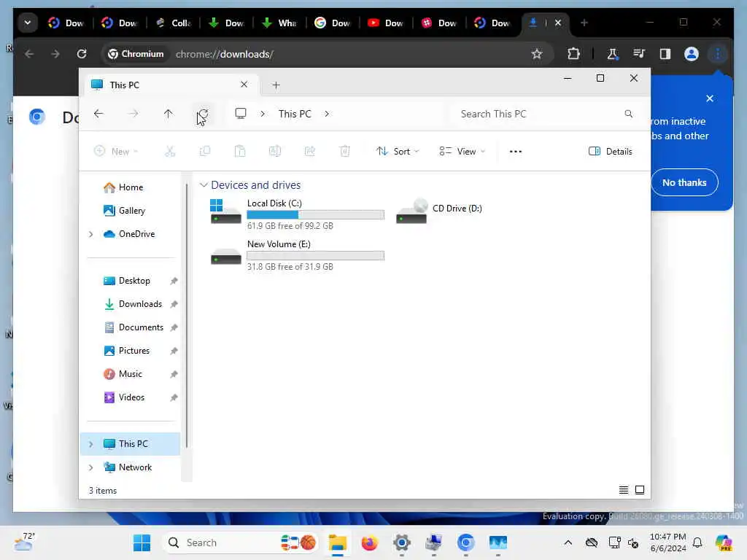Click the Delete trash icon in Explorer
747x560 pixels.
pyautogui.click(x=345, y=152)
